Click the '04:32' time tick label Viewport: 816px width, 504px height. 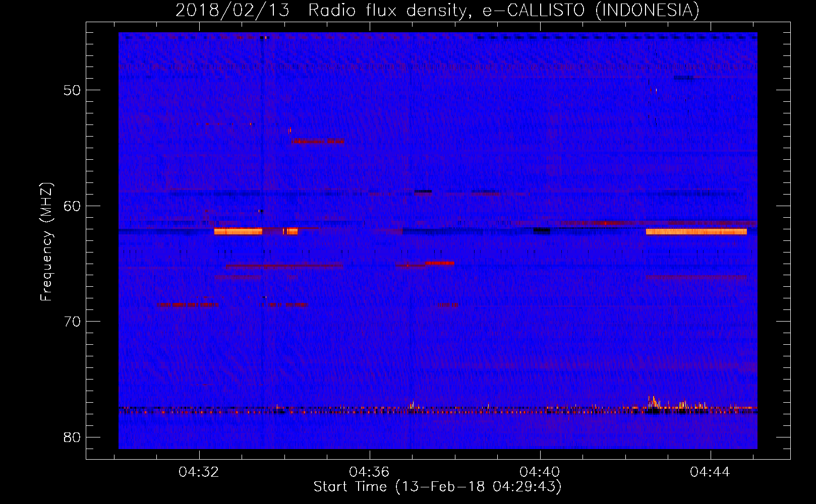(x=199, y=472)
